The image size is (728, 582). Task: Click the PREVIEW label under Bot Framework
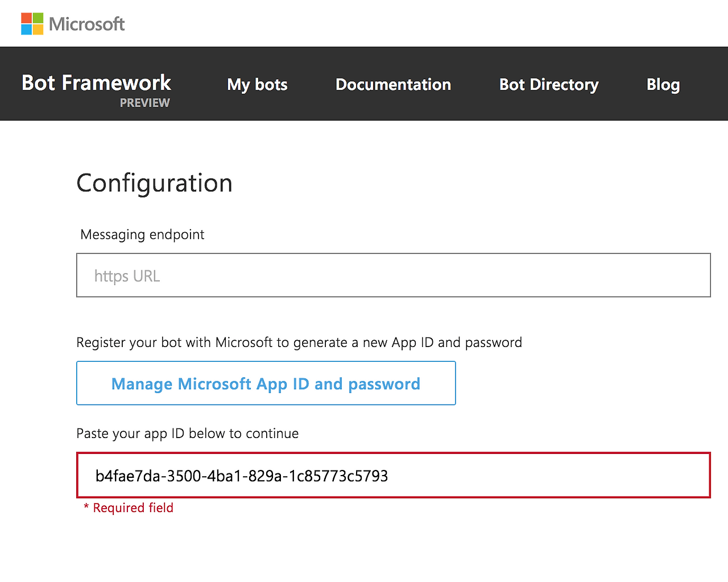click(x=144, y=103)
